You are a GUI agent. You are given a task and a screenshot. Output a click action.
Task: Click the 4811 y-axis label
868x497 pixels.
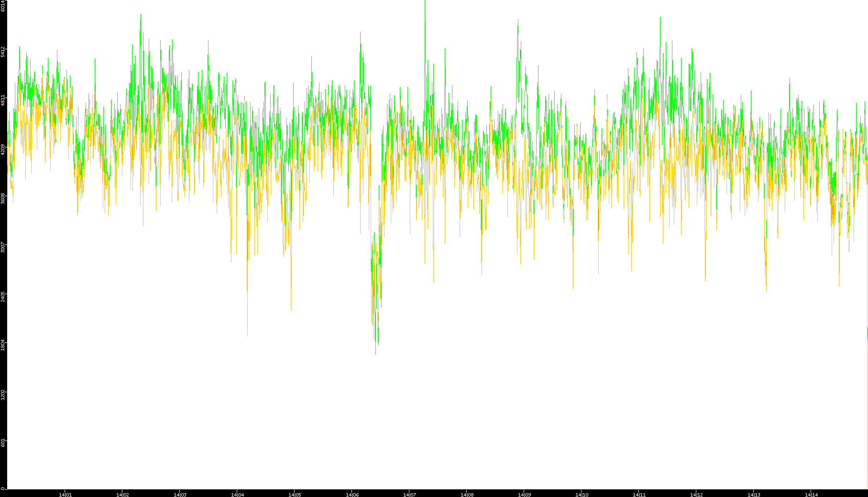click(3, 100)
